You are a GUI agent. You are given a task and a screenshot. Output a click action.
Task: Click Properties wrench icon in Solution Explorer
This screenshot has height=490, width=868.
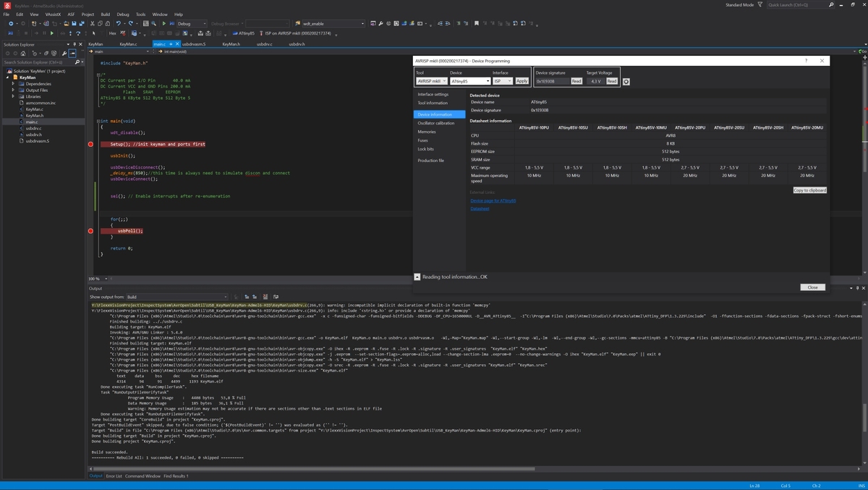(64, 53)
